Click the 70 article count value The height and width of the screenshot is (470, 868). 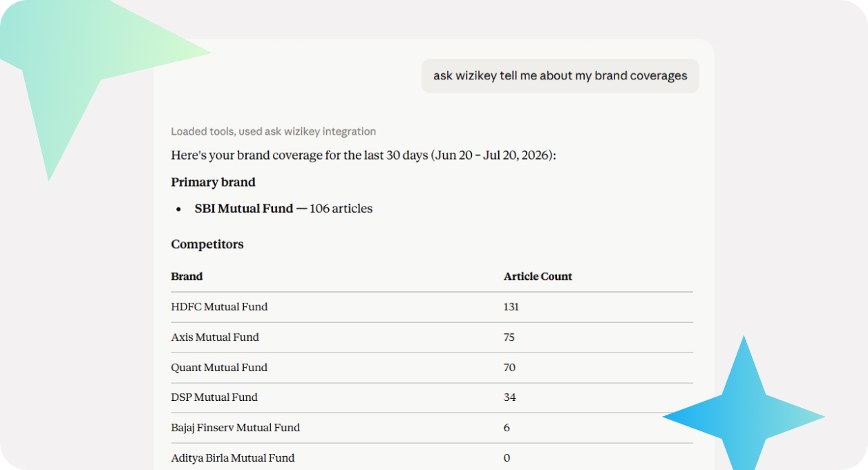click(x=509, y=368)
